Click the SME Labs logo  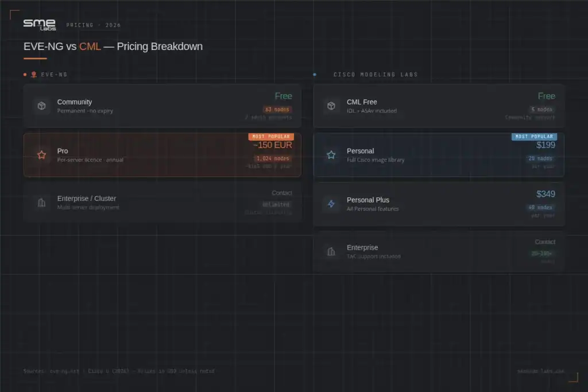pos(40,25)
